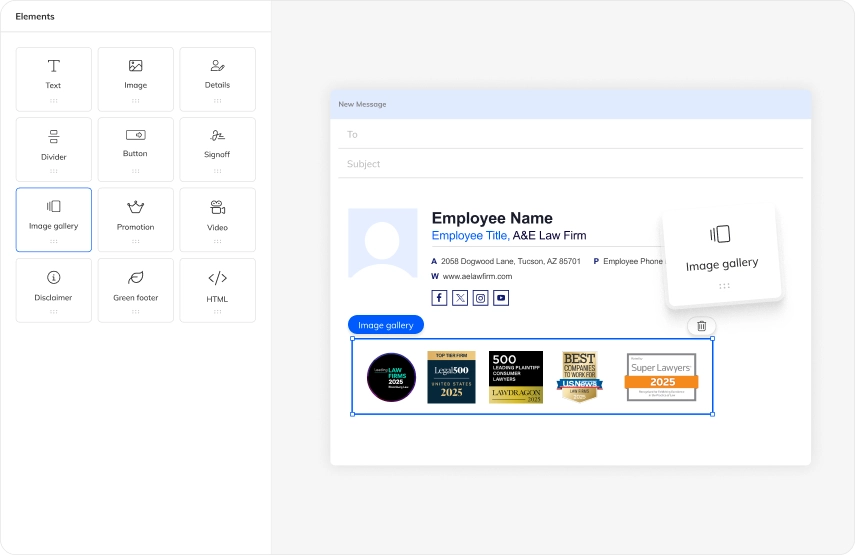Click the Facebook icon in signature
This screenshot has height=555, width=855.
tap(440, 298)
